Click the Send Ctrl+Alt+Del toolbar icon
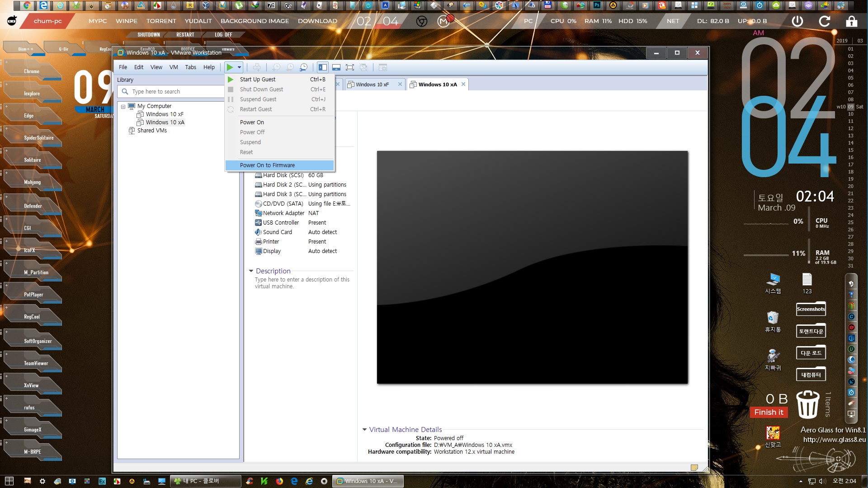This screenshot has width=868, height=488. coord(257,67)
